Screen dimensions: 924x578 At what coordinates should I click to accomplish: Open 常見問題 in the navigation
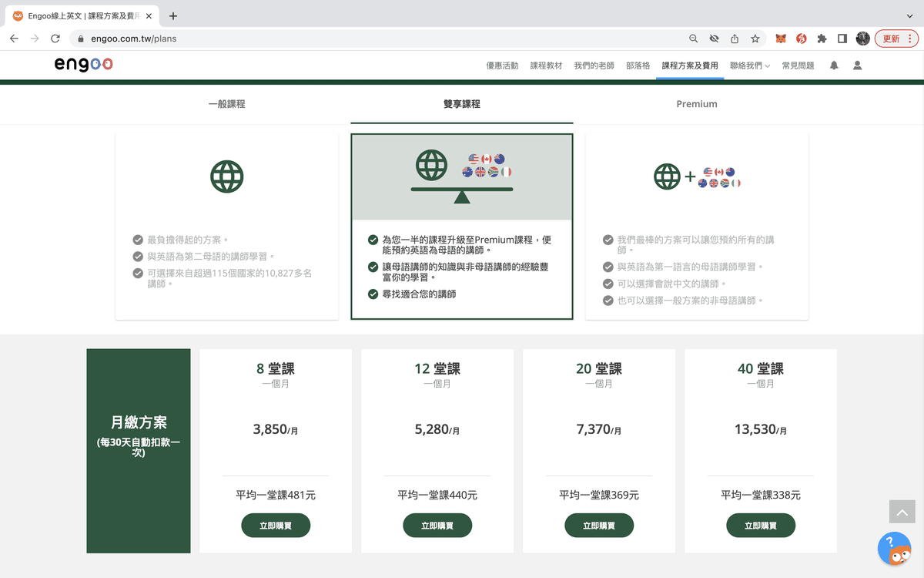pos(798,66)
